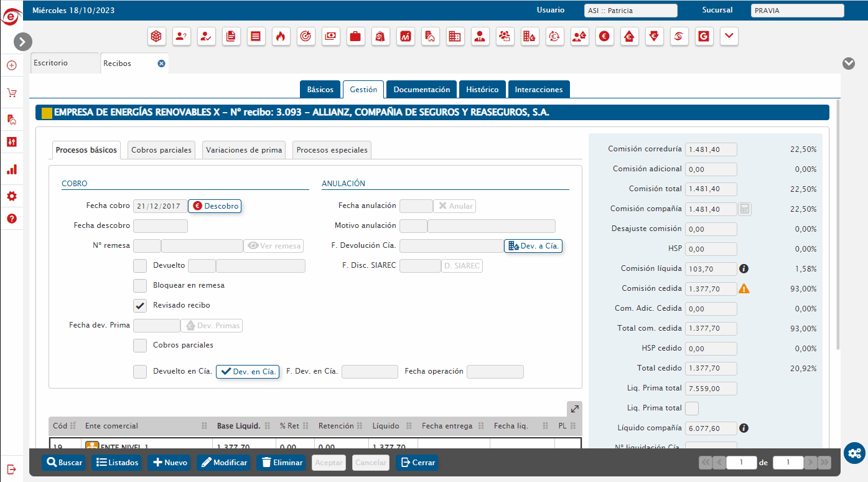The height and width of the screenshot is (482, 868).
Task: Open the receipt list toolbar icon
Action: point(256,37)
